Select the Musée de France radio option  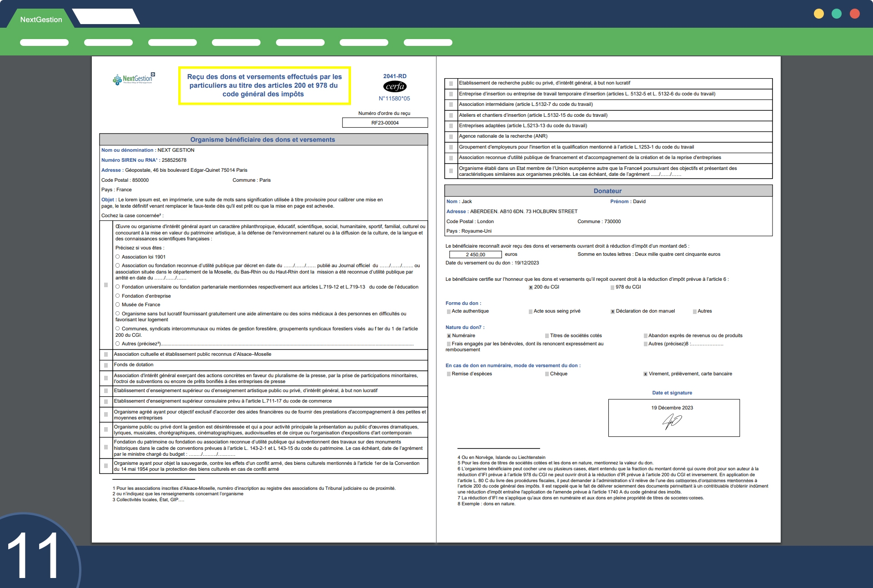pos(118,304)
